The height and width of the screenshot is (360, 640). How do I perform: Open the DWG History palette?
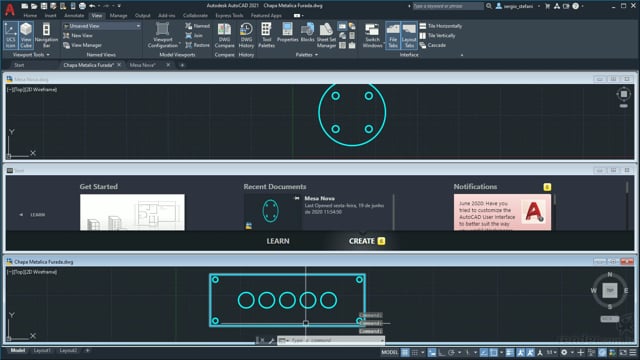click(246, 35)
